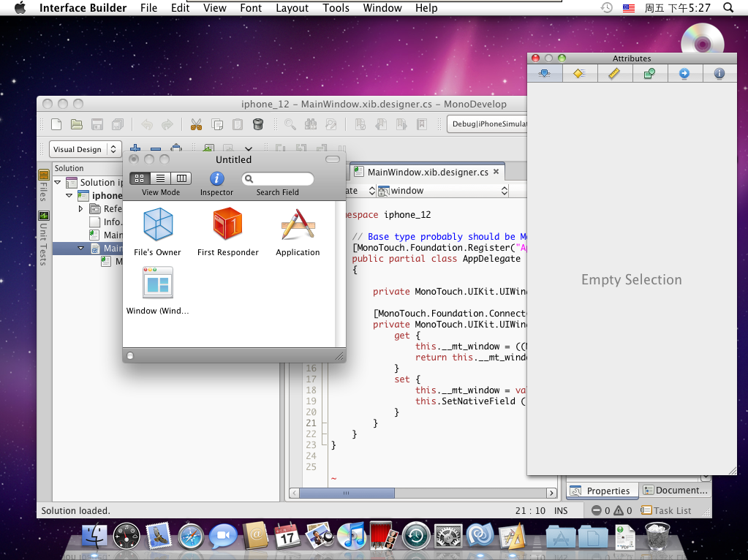Open the Size inspector ruler icon
The height and width of the screenshot is (560, 748).
pos(614,73)
